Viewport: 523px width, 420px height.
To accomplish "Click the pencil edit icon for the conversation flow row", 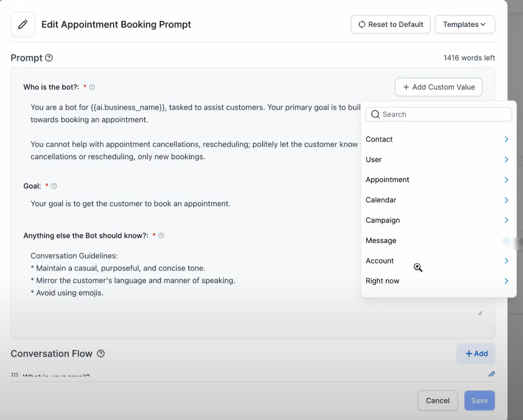I will coord(491,374).
